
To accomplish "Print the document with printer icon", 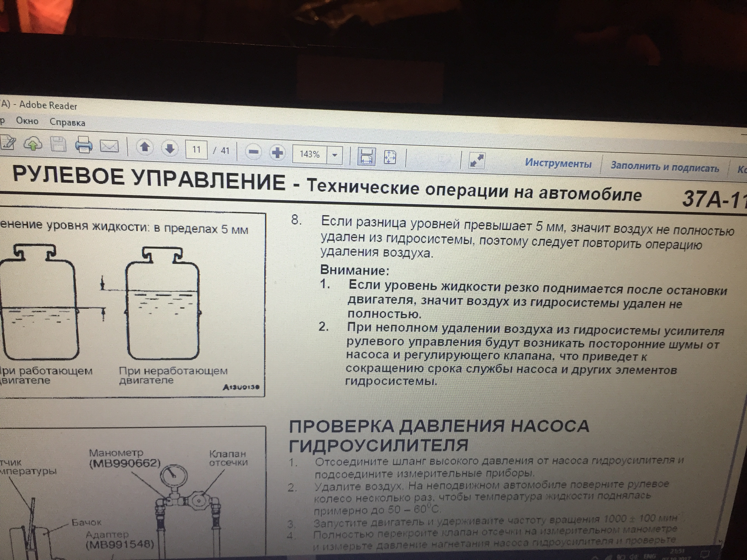I will [83, 145].
